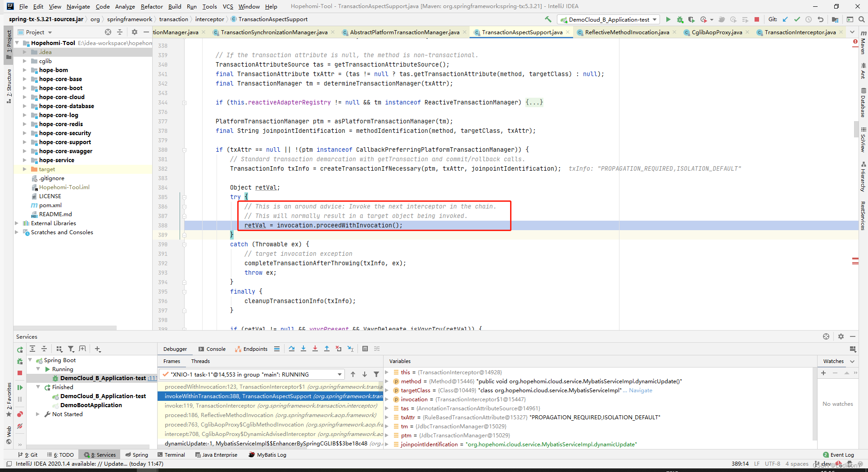Open Project Structure icon
Screen dimensions: 868x472
(x=835, y=19)
